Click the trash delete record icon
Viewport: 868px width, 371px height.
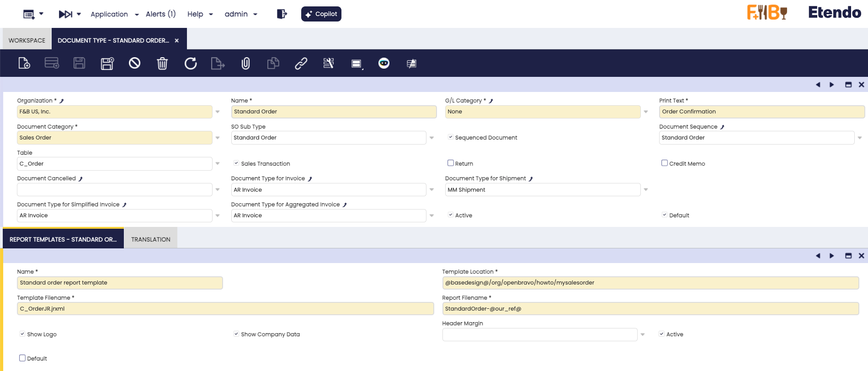pyautogui.click(x=162, y=63)
